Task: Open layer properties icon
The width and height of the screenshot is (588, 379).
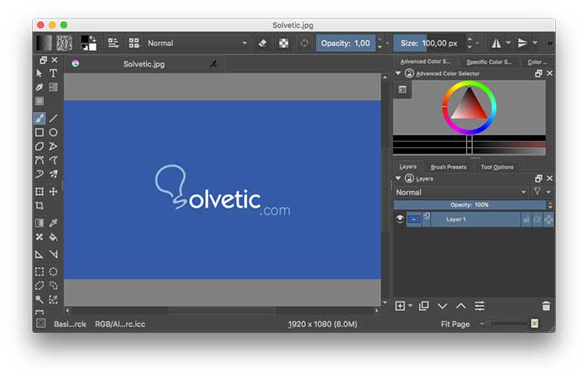Action: [x=480, y=306]
